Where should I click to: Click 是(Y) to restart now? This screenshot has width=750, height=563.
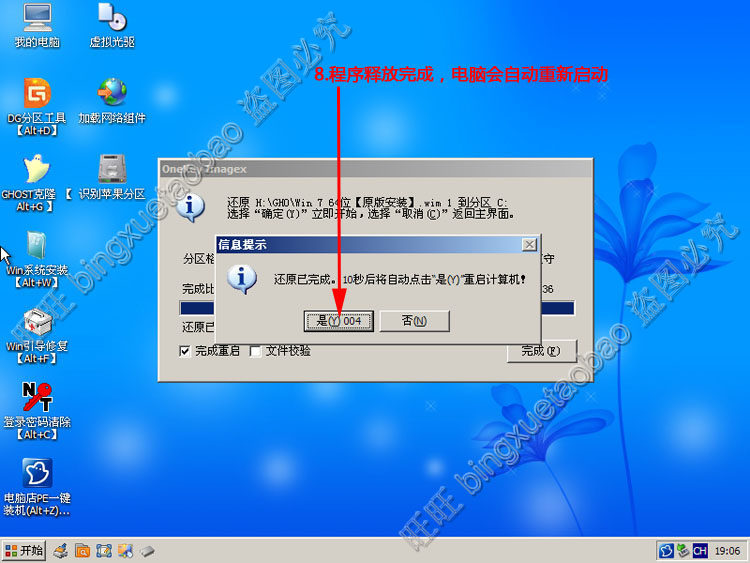tap(339, 320)
